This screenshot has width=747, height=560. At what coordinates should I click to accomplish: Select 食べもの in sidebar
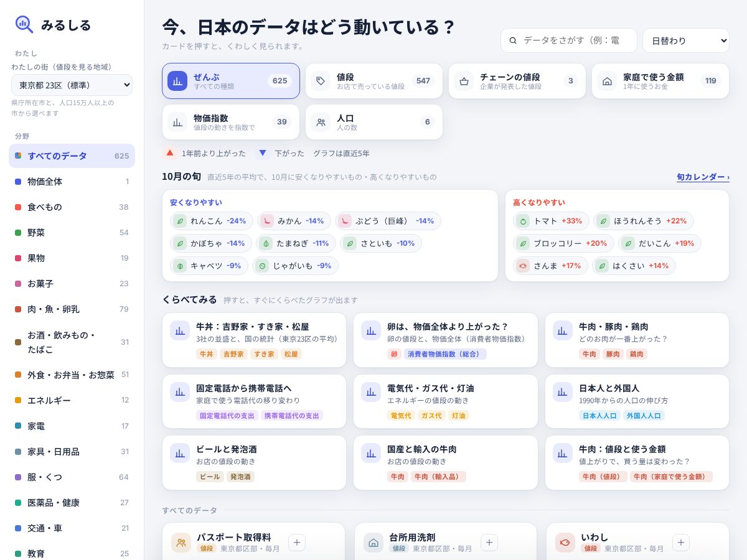[72, 207]
